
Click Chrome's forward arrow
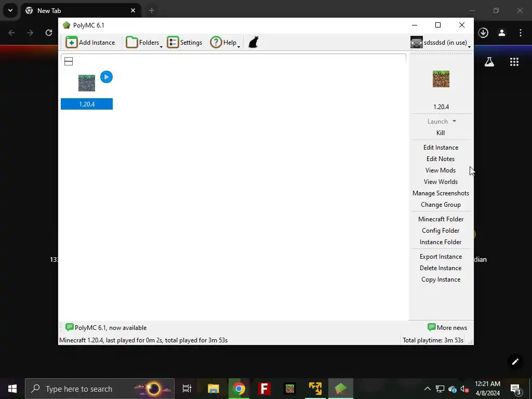30,33
